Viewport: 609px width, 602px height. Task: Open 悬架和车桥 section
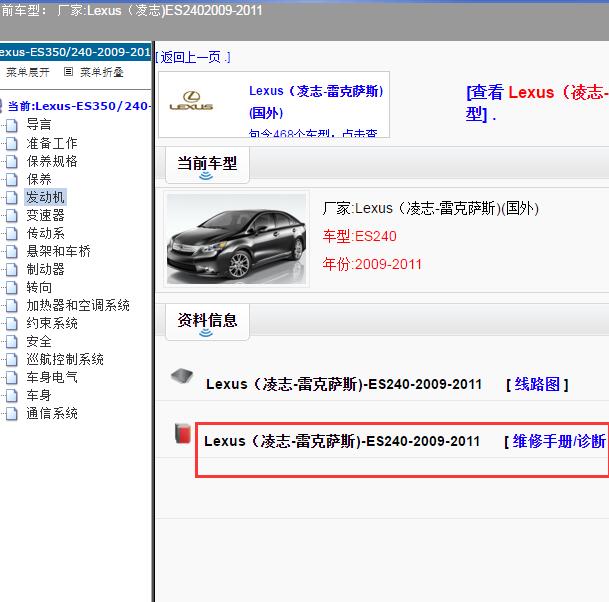tap(58, 251)
